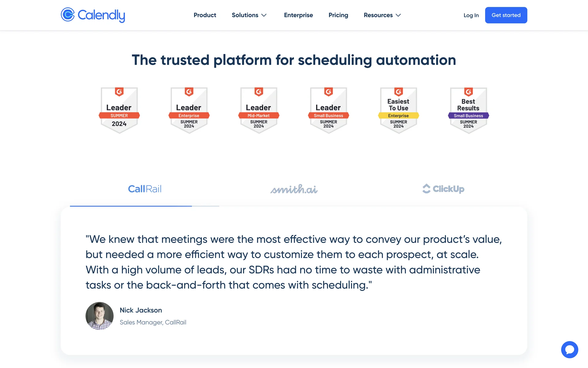588x368 pixels.
Task: Click the Leader Small Business G2 badge
Action: point(329,110)
